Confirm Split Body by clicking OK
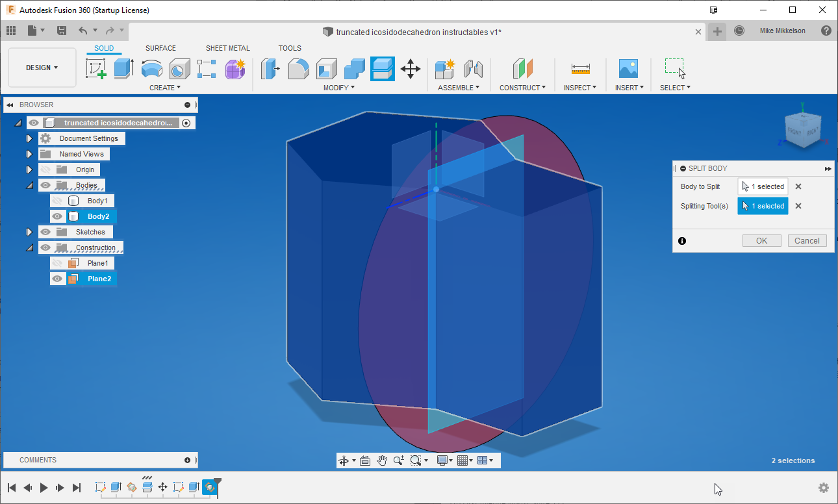Image resolution: width=838 pixels, height=504 pixels. coord(761,240)
